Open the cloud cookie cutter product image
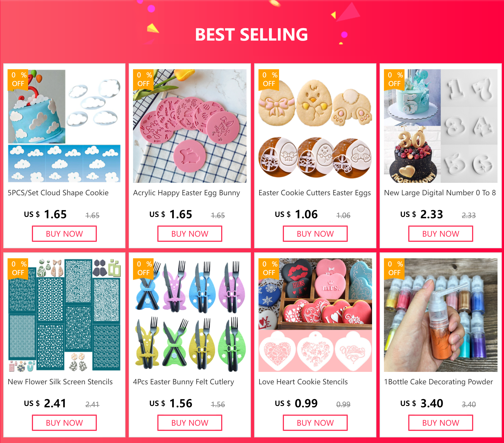The image size is (504, 443). tap(64, 126)
